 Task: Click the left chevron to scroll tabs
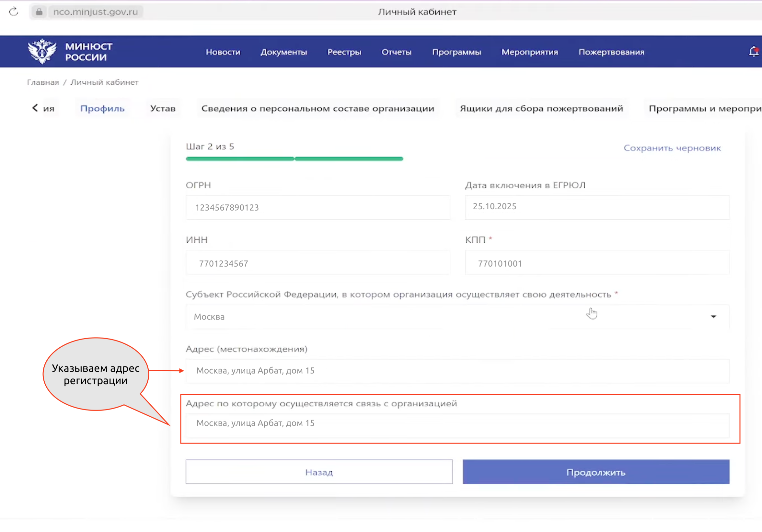(35, 108)
